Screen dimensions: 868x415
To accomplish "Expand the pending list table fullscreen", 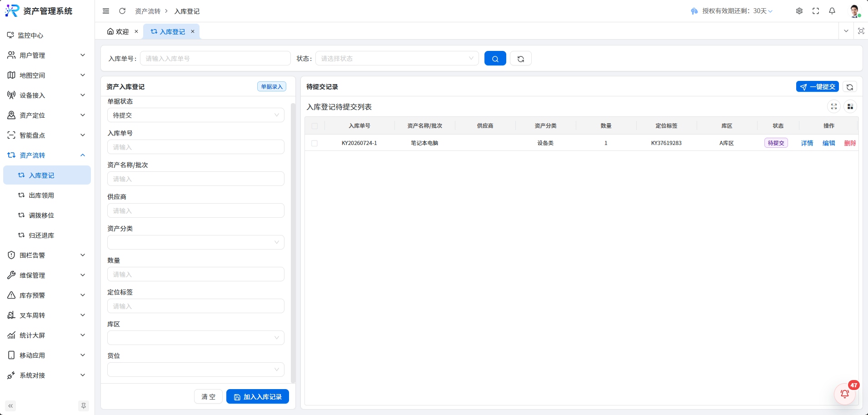I will pyautogui.click(x=834, y=106).
